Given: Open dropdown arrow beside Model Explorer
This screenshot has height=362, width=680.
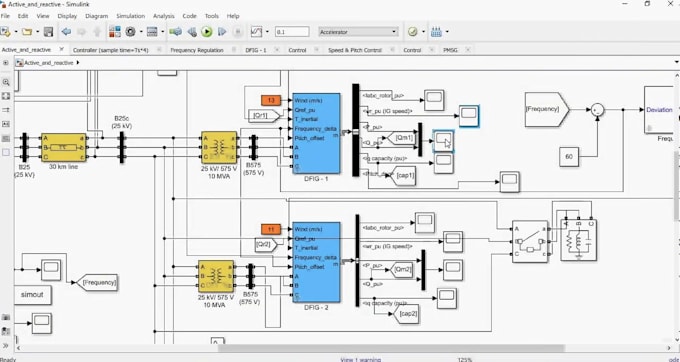Looking at the screenshot, I should 163,32.
